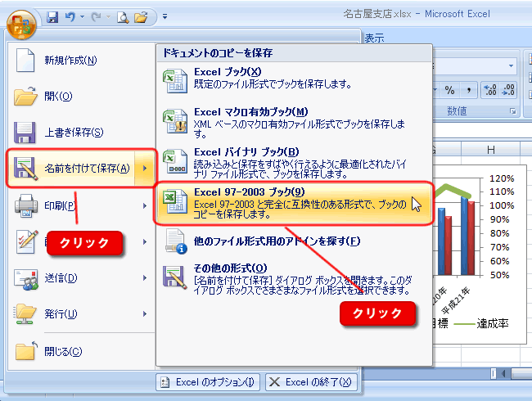Click the horizontal scrollbar left arrow

(504, 373)
